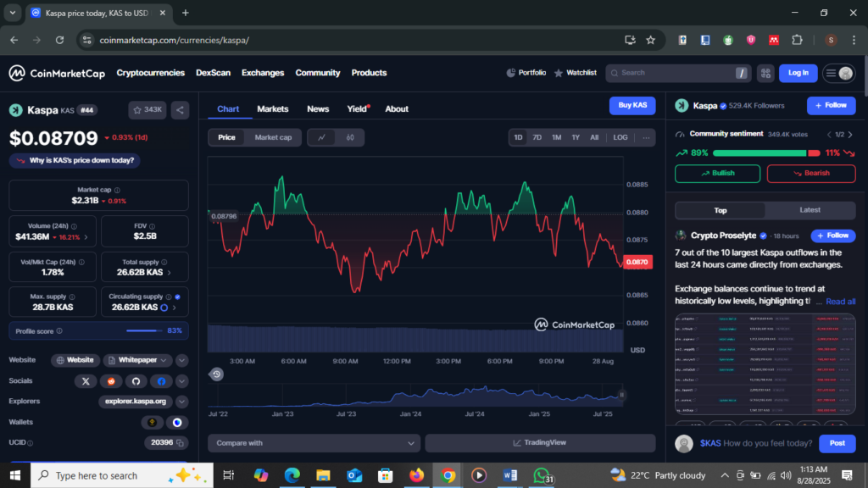Screen dimensions: 868x488
Task: Click the share icon next to Kaspa
Action: tap(180, 109)
